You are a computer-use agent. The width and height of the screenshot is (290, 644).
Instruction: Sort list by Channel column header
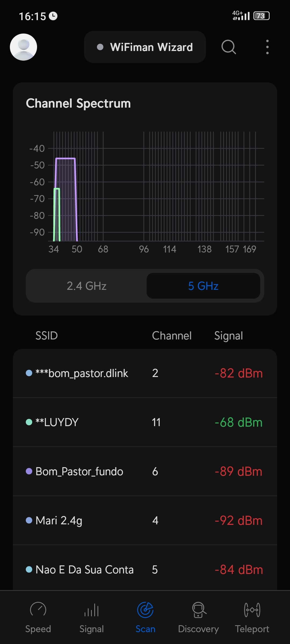(172, 336)
